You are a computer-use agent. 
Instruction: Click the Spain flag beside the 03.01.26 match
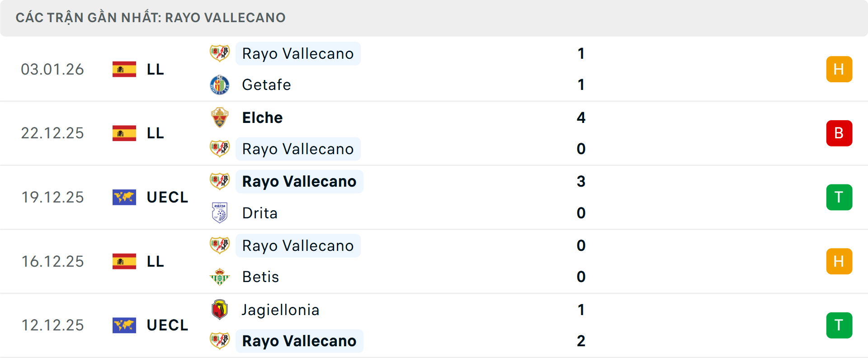[124, 69]
